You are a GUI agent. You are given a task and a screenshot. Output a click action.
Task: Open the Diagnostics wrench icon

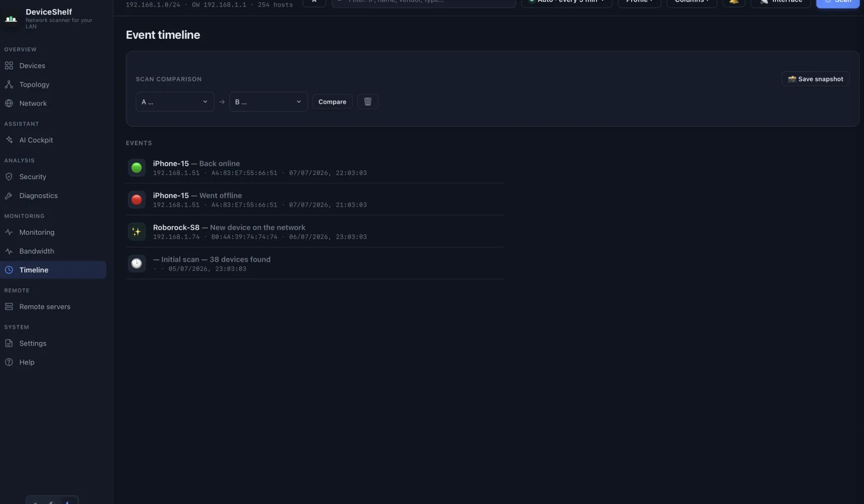click(x=9, y=196)
